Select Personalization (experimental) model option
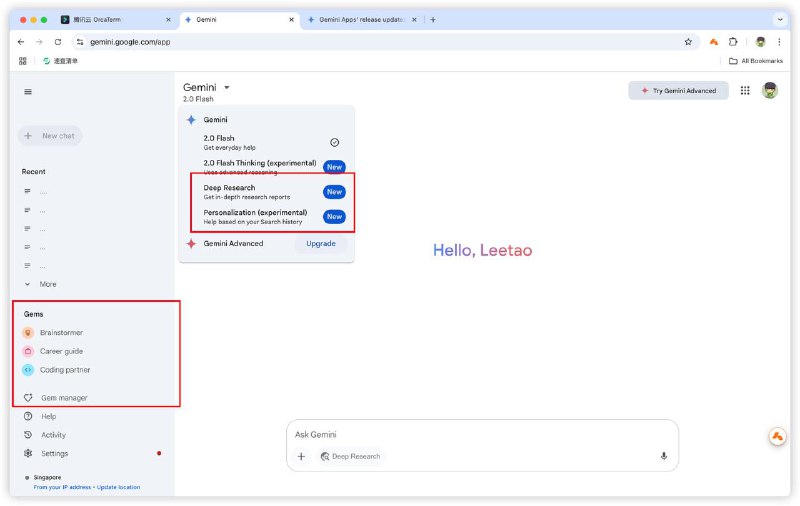 tap(266, 217)
